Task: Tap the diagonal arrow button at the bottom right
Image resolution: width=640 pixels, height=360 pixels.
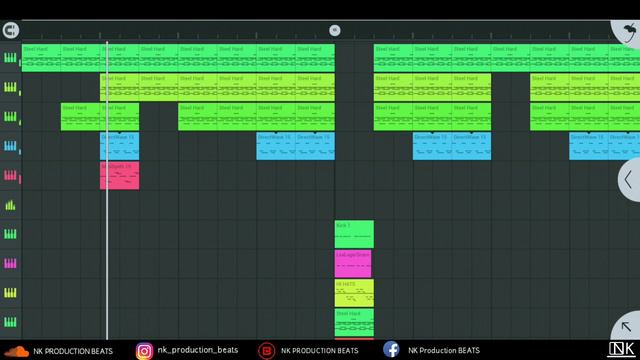Action: click(627, 326)
